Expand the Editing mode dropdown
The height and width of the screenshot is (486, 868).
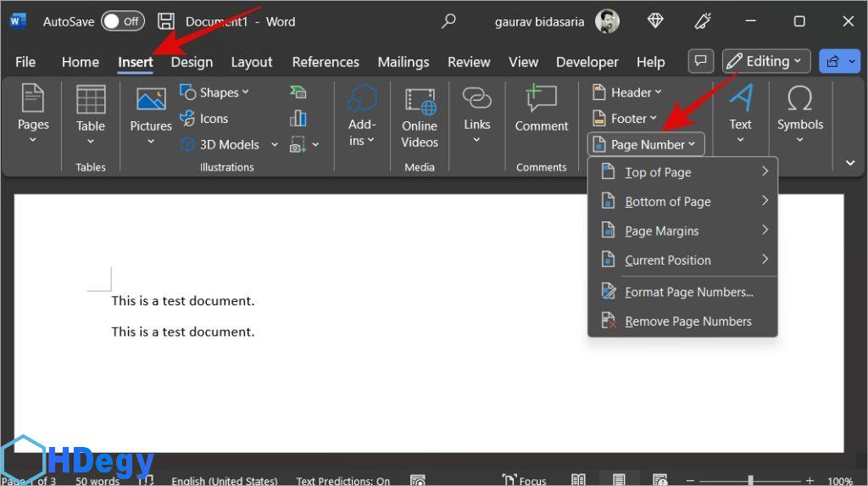766,61
